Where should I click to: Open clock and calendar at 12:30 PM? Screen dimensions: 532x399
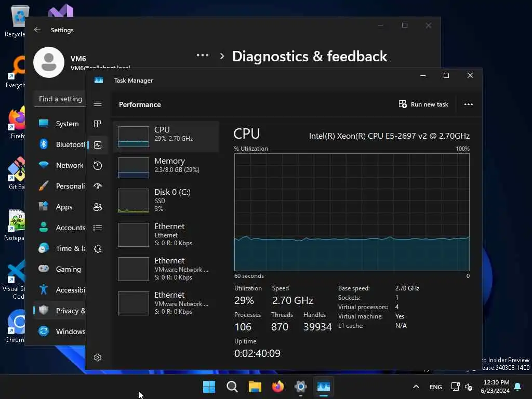[495, 387]
